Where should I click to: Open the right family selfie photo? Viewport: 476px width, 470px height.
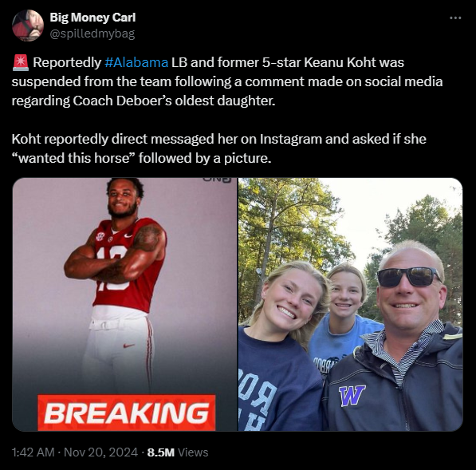pos(351,304)
